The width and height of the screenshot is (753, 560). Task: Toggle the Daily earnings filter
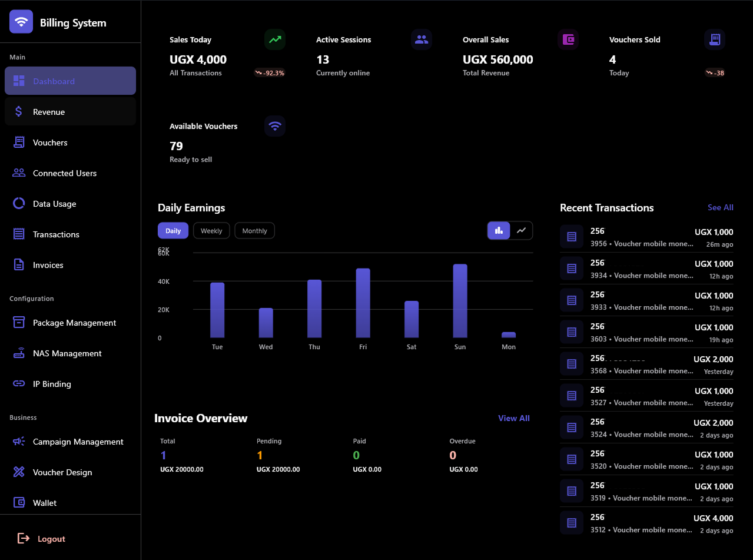pos(173,230)
